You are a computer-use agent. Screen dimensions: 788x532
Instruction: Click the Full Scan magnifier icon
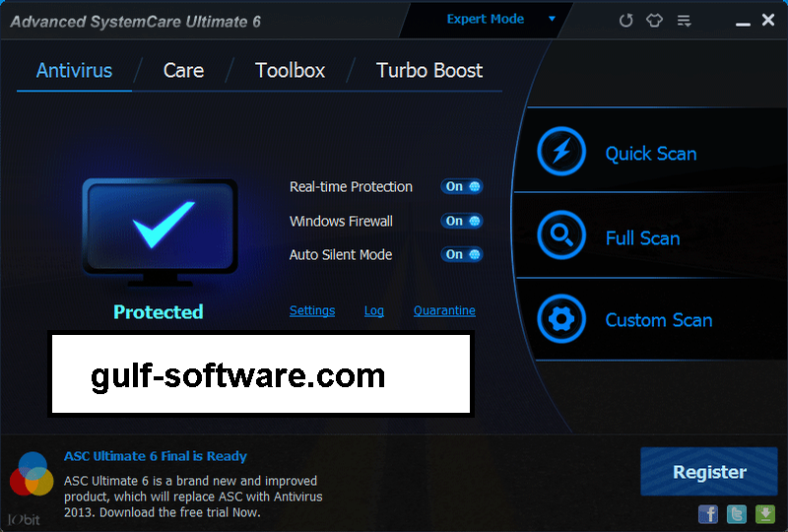(x=561, y=234)
